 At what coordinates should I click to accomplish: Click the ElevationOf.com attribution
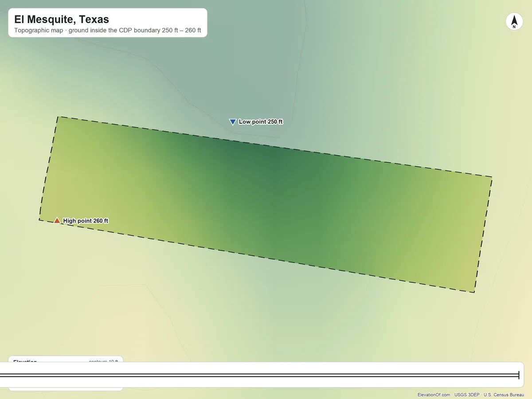coord(434,395)
